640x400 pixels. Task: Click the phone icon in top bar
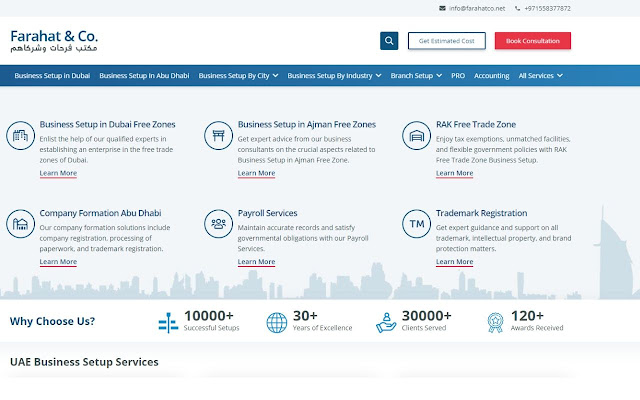[518, 8]
